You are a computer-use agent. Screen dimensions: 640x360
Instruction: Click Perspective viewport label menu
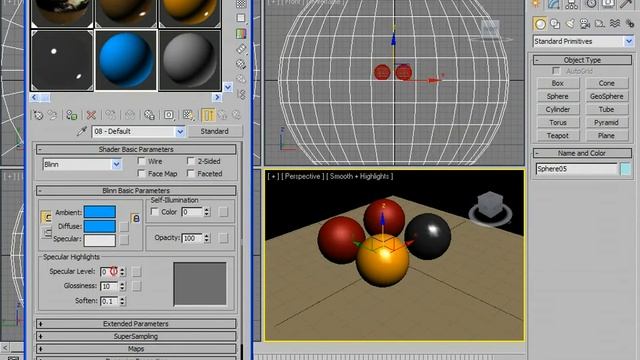click(302, 176)
